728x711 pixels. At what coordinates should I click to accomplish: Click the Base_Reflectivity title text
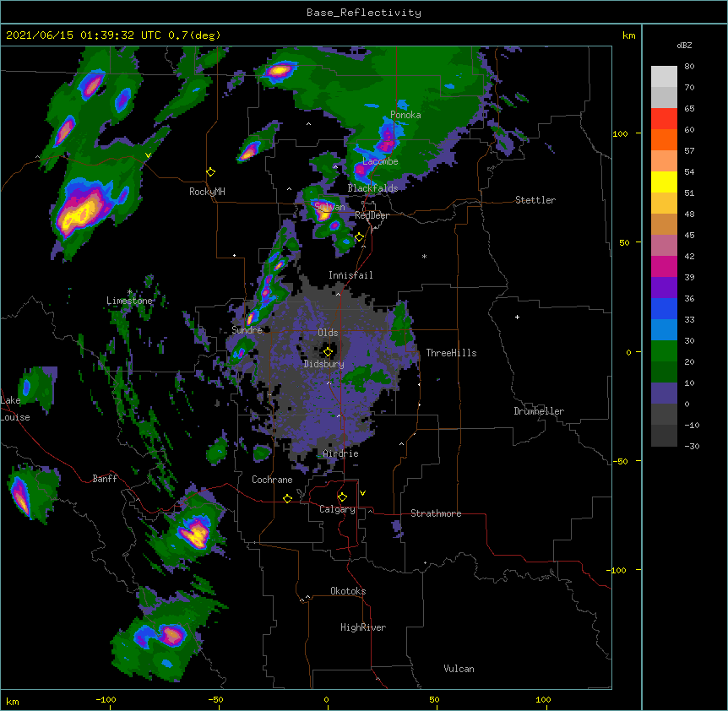pyautogui.click(x=364, y=13)
